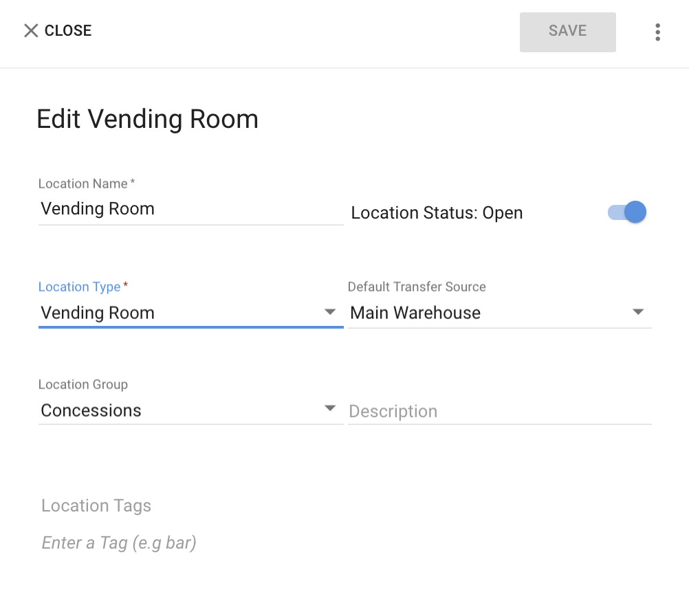Screen dimensions: 689x616
Task: Toggle the Location Status switch
Action: tap(627, 212)
